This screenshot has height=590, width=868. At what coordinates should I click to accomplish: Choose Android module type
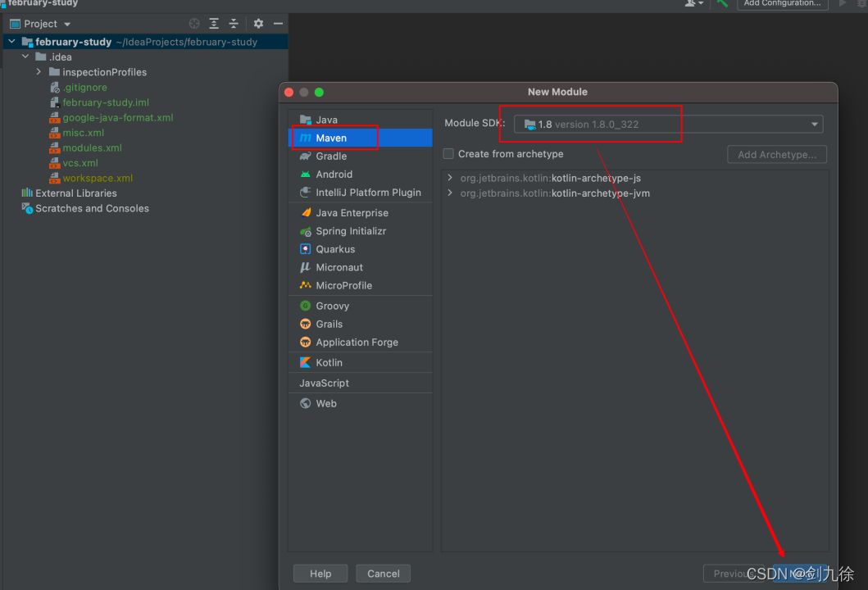(361, 175)
